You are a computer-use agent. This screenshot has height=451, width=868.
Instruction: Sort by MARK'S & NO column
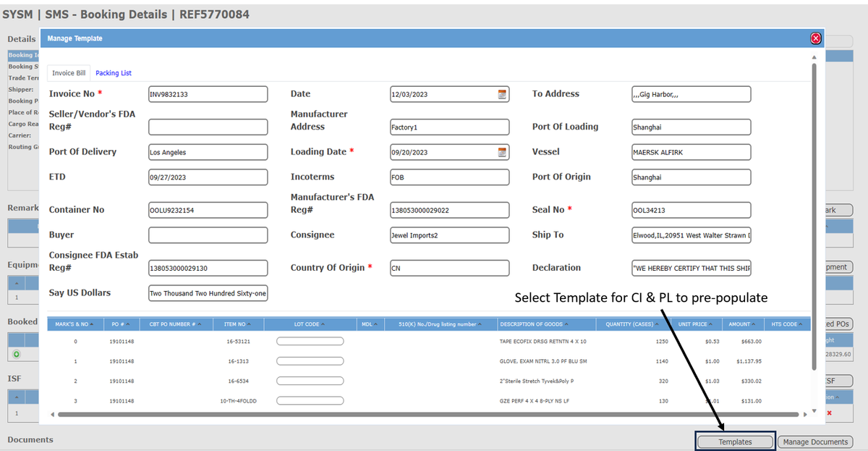coord(75,324)
